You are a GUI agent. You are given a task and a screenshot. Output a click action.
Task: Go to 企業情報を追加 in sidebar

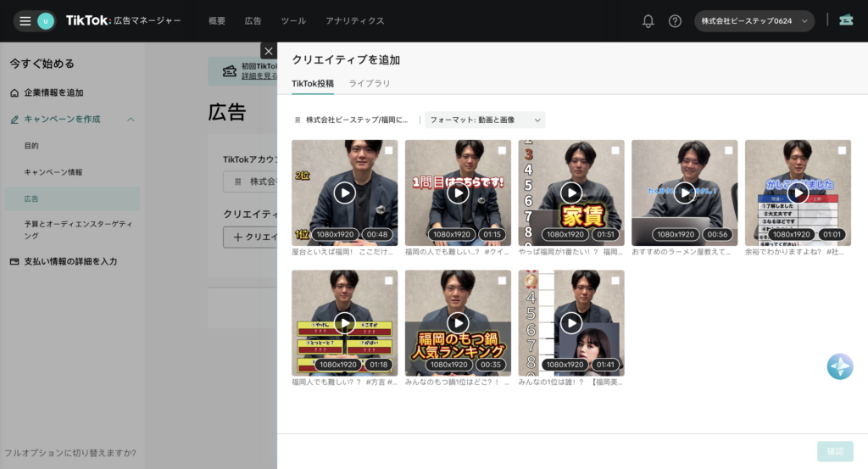coord(53,93)
